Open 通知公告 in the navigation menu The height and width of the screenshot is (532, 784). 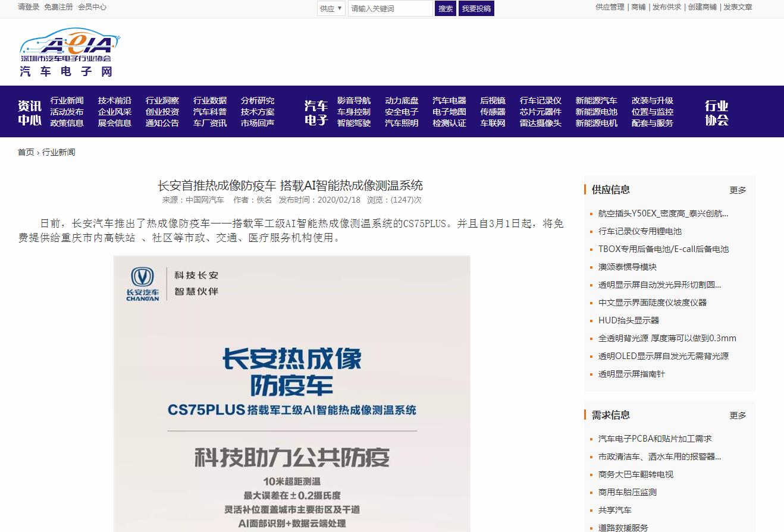tap(162, 123)
